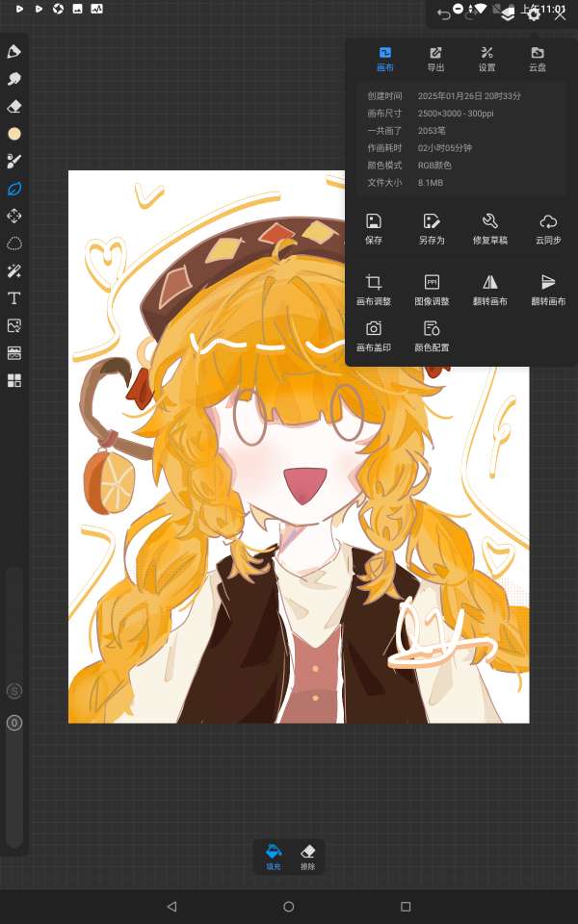Open the layers panel icon

[x=508, y=13]
